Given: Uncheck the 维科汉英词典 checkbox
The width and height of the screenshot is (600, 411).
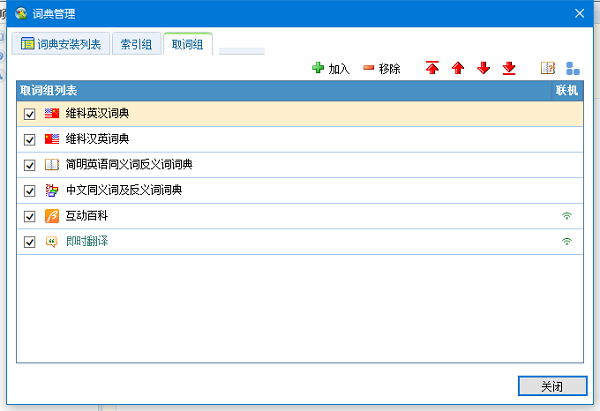Looking at the screenshot, I should point(29,139).
